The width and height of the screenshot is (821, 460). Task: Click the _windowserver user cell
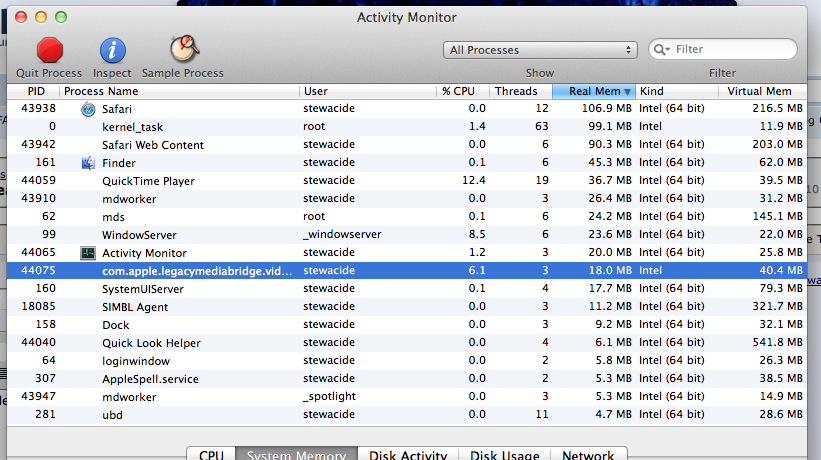point(342,234)
